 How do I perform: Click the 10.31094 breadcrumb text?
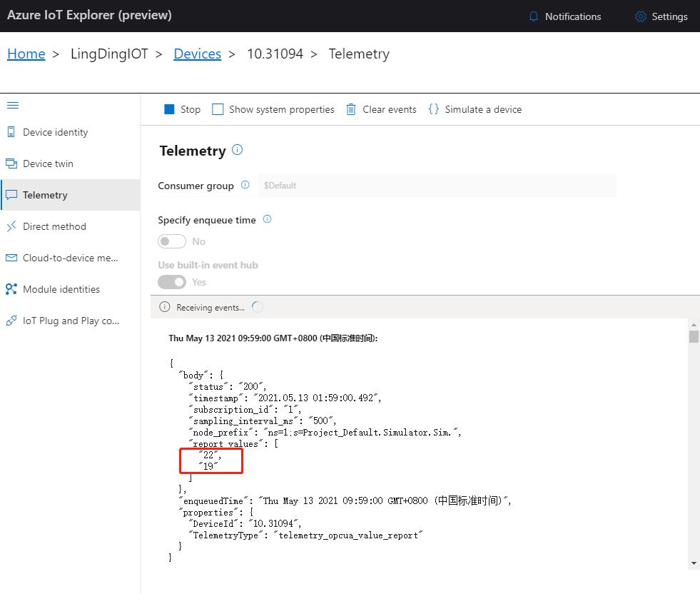point(275,54)
